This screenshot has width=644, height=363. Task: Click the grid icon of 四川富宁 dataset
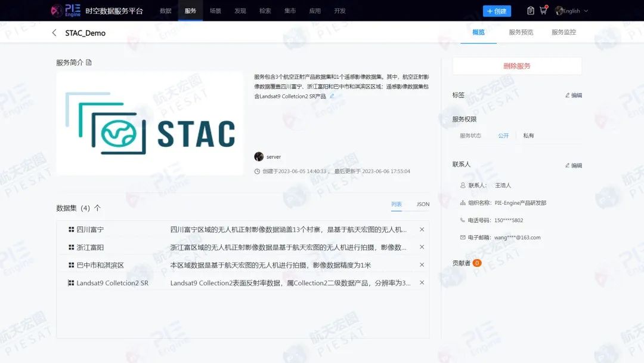coord(71,229)
